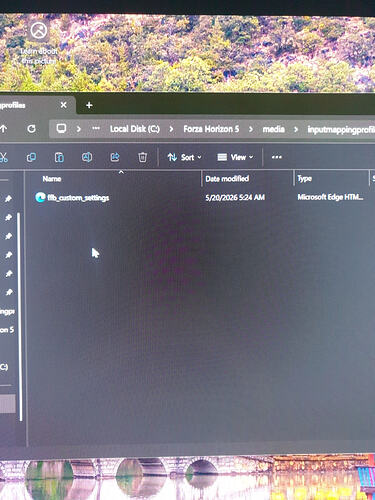Expand chevron after Local Disk (C:)

[x=171, y=129]
